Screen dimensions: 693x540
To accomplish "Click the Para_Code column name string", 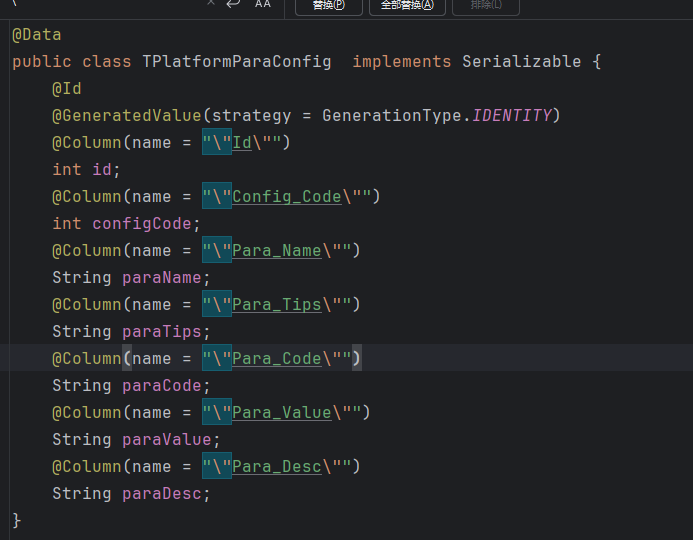I will click(x=277, y=358).
